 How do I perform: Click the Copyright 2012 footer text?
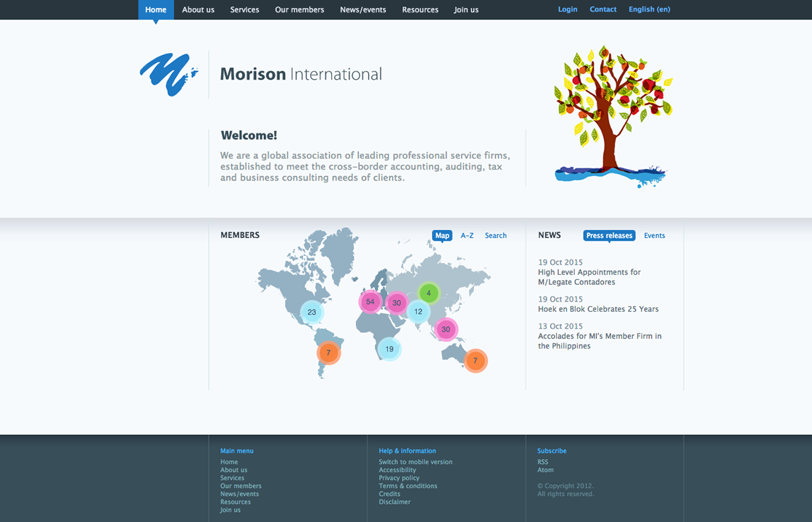[x=565, y=486]
